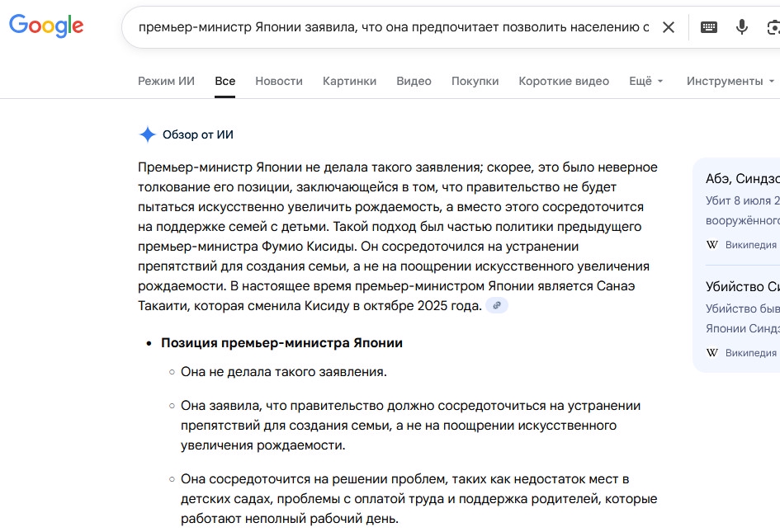Click inside the search query field
The width and height of the screenshot is (780, 532).
pyautogui.click(x=393, y=27)
